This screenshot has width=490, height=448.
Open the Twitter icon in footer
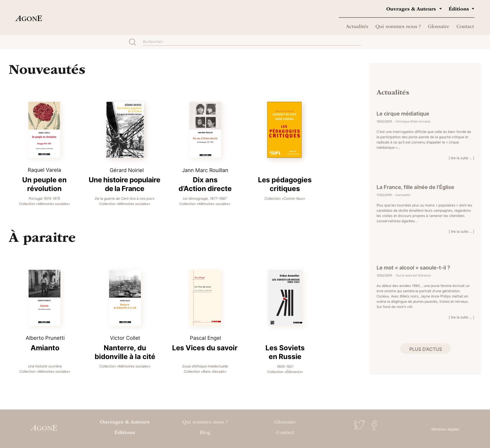tap(359, 425)
